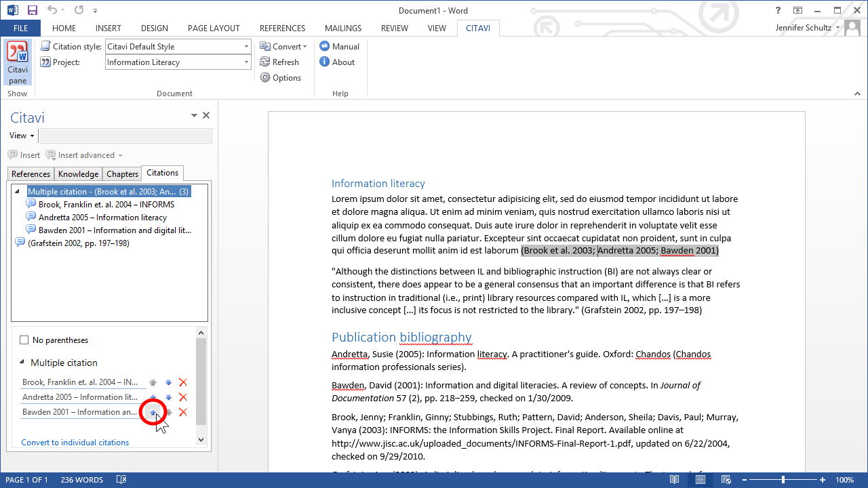Click the Undo arrow icon
The height and width of the screenshot is (488, 868).
tap(52, 10)
